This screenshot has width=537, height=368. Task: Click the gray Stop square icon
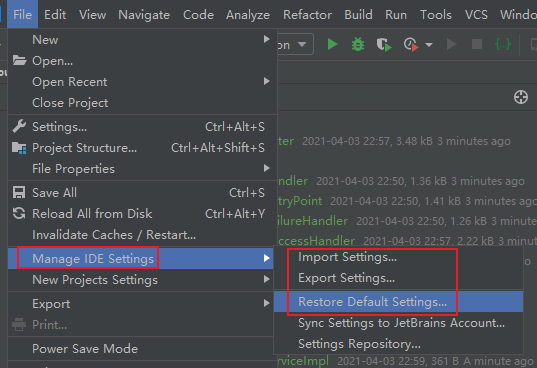[x=477, y=44]
